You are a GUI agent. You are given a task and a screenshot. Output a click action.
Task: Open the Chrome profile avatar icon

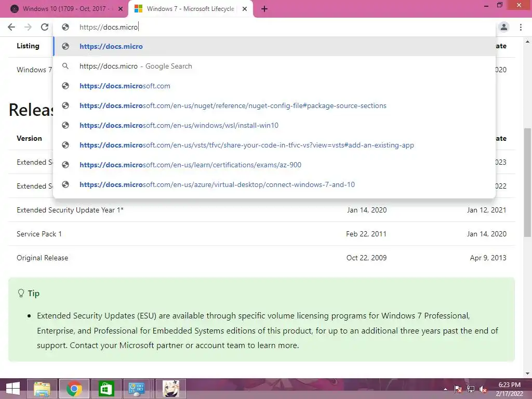point(504,27)
